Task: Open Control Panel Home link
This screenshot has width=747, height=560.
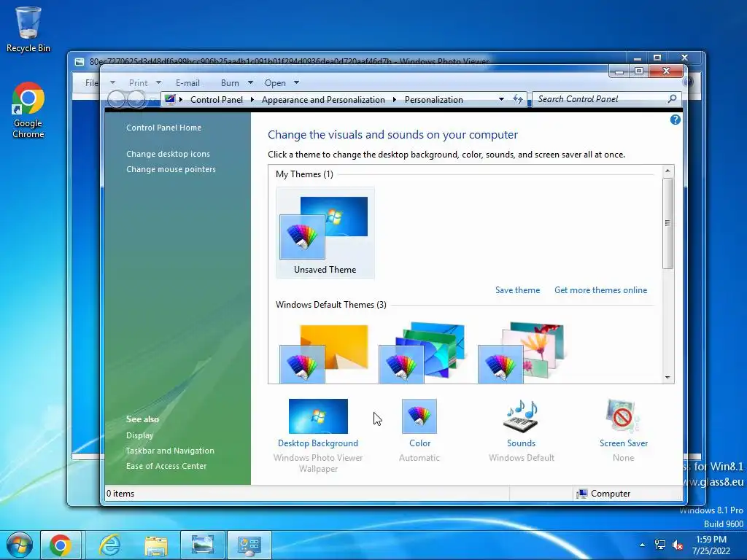Action: pyautogui.click(x=163, y=128)
